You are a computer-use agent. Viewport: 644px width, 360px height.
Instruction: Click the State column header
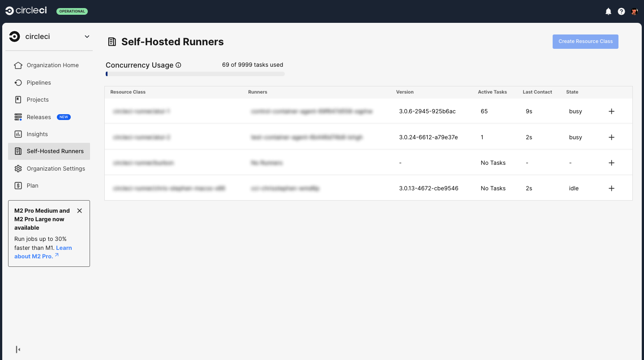pos(572,92)
